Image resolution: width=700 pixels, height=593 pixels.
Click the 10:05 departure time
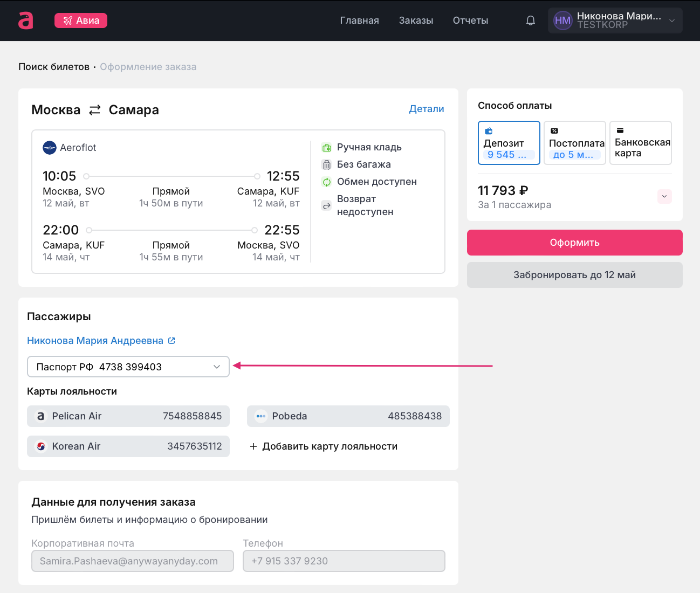coord(59,176)
